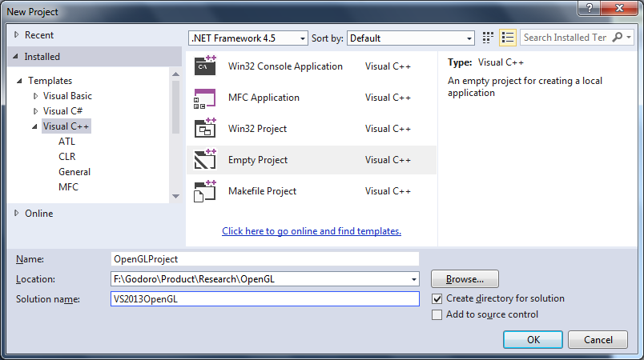Toggle Create directory for solution checkbox
644x360 pixels.
437,299
